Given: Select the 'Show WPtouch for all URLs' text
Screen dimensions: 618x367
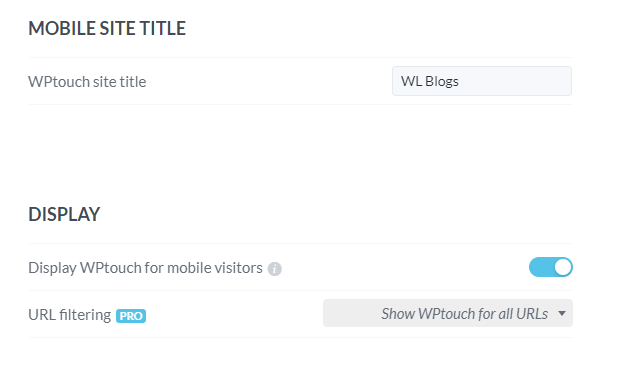Looking at the screenshot, I should point(465,314).
